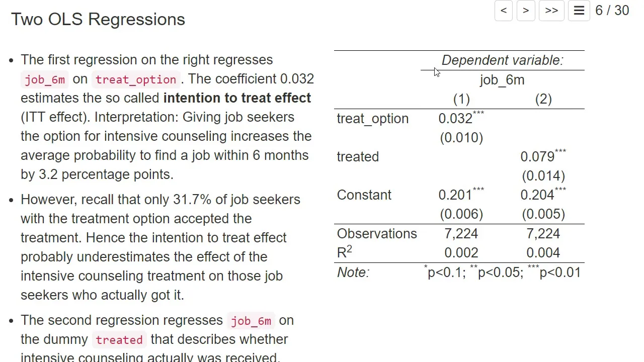
Task: Click the column (2) header
Action: (x=543, y=100)
